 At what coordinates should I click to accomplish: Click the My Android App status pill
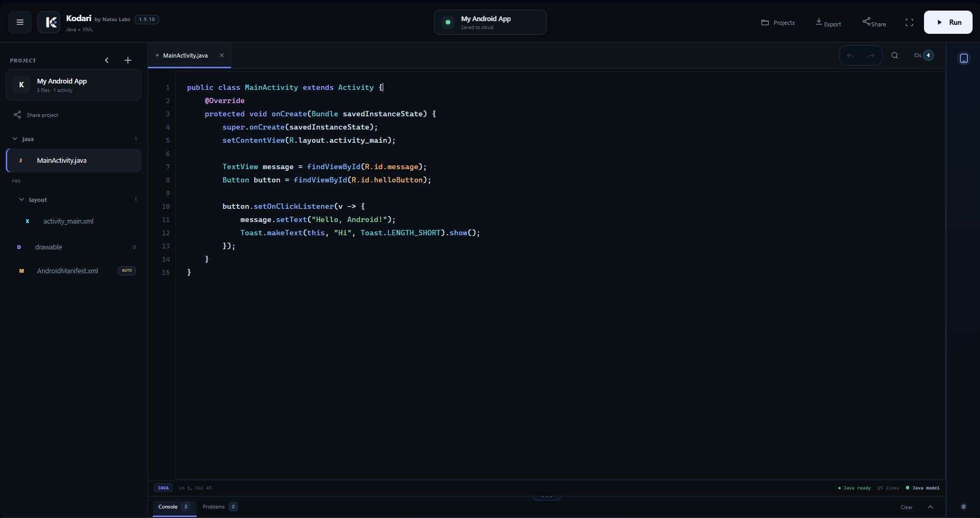[490, 22]
